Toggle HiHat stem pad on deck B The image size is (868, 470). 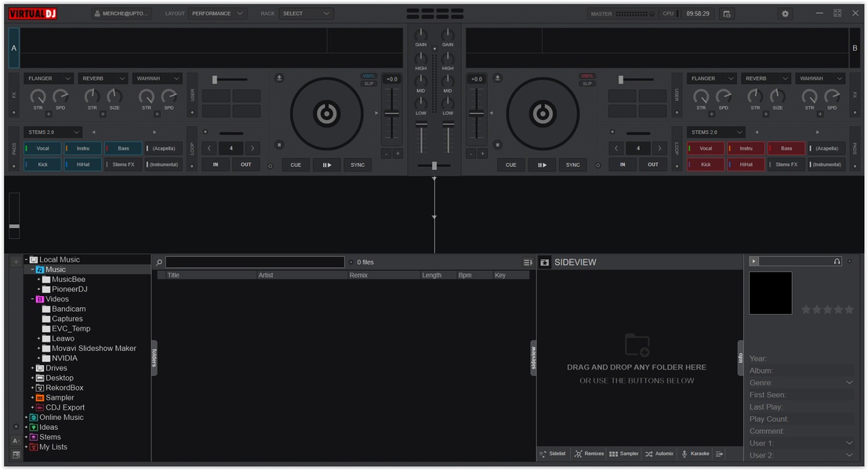click(746, 164)
